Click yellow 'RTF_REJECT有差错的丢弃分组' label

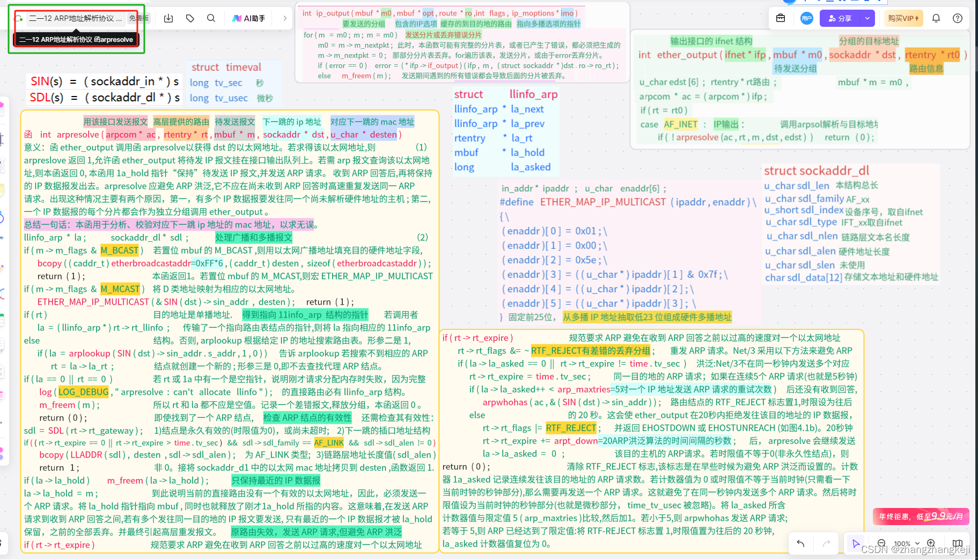(x=591, y=351)
